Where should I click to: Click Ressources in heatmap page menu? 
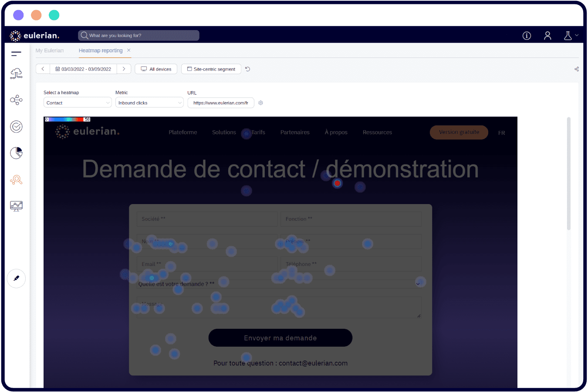[377, 133]
